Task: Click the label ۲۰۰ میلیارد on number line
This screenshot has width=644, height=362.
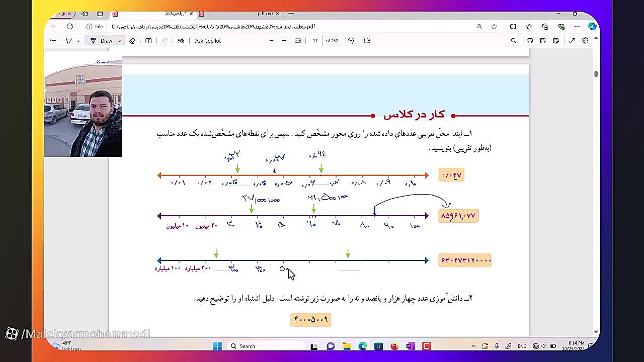Action: click(198, 268)
